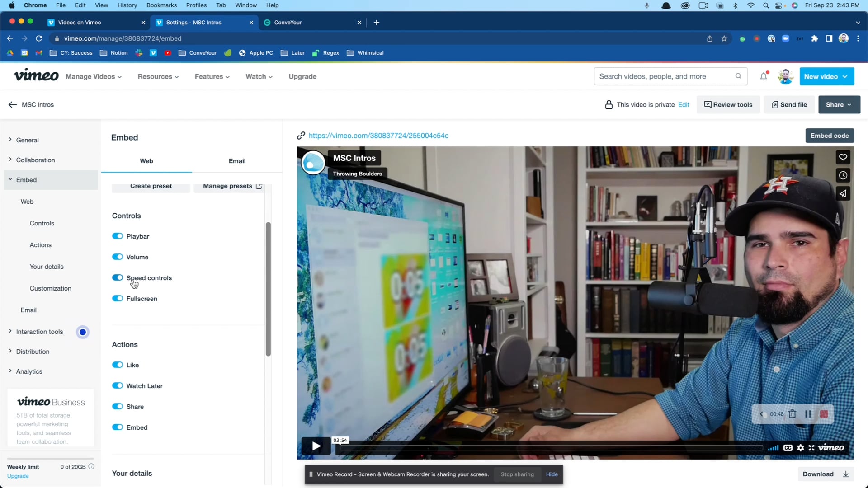Image resolution: width=868 pixels, height=488 pixels.
Task: Open the Manage Videos dropdown
Action: click(93, 76)
